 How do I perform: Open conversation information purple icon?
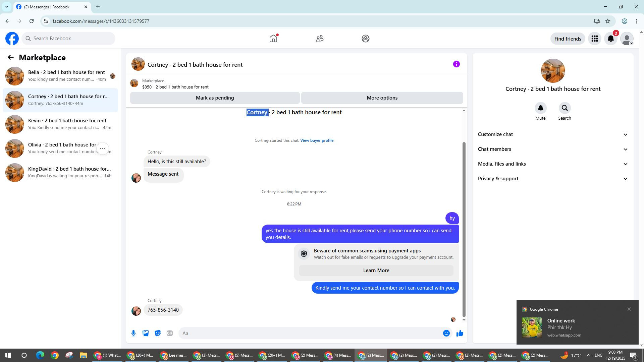click(456, 64)
